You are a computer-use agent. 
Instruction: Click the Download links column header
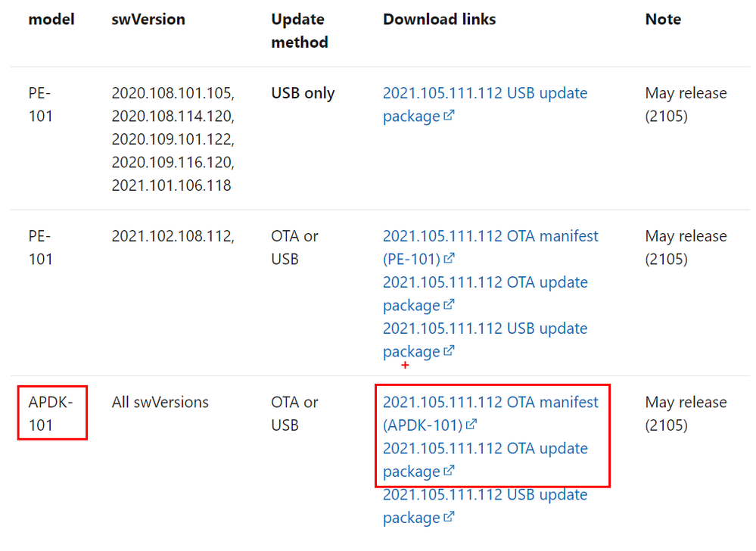439,19
